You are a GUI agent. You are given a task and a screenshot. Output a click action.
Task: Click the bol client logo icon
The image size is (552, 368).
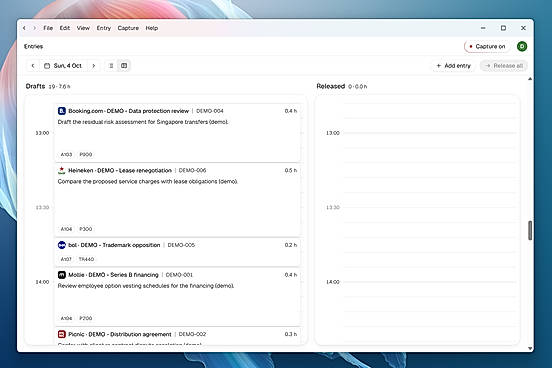click(x=62, y=245)
